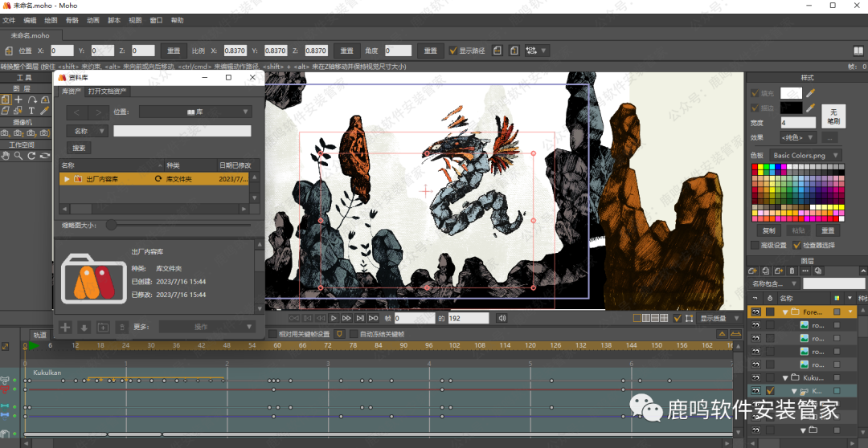Select the Add Text tool (T icon)
Image resolution: width=868 pixels, height=448 pixels.
click(x=32, y=110)
